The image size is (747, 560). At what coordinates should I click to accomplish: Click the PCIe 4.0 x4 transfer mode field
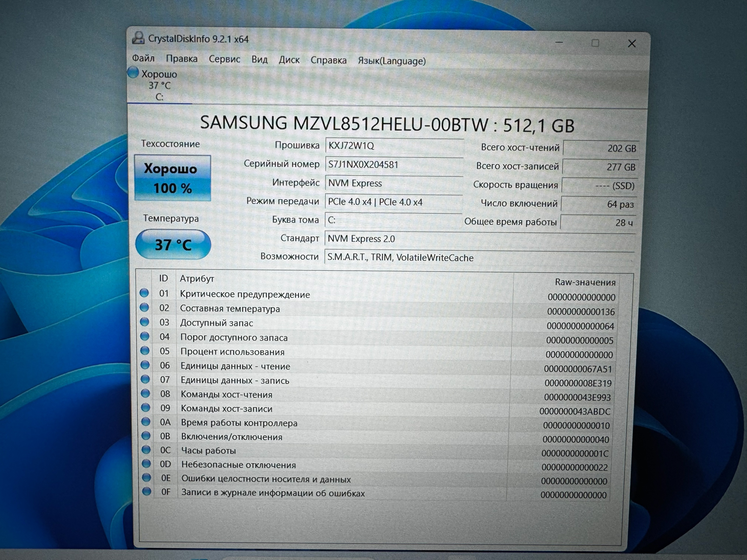393,202
